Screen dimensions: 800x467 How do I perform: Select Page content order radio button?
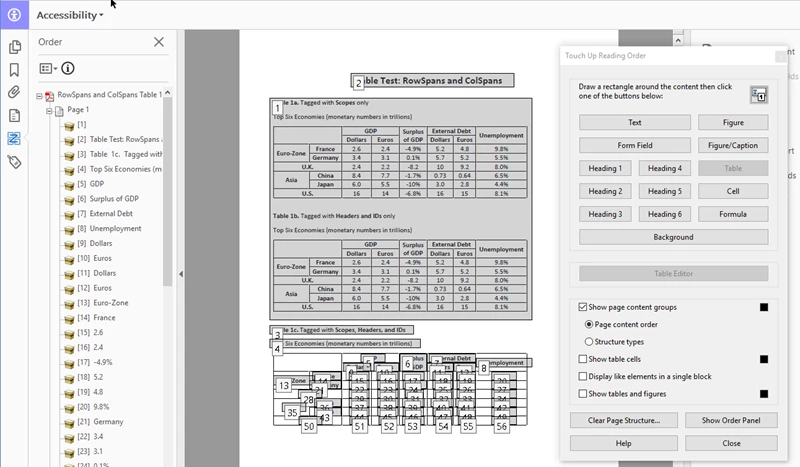pyautogui.click(x=589, y=324)
